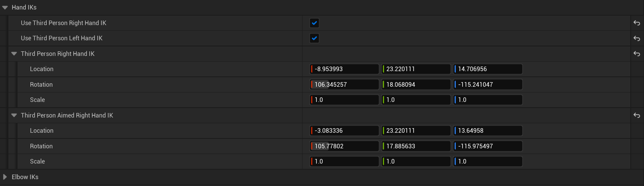Image resolution: width=644 pixels, height=186 pixels.
Task: Click Right Hand IK Rotation Y field 18.068094
Action: click(x=416, y=84)
